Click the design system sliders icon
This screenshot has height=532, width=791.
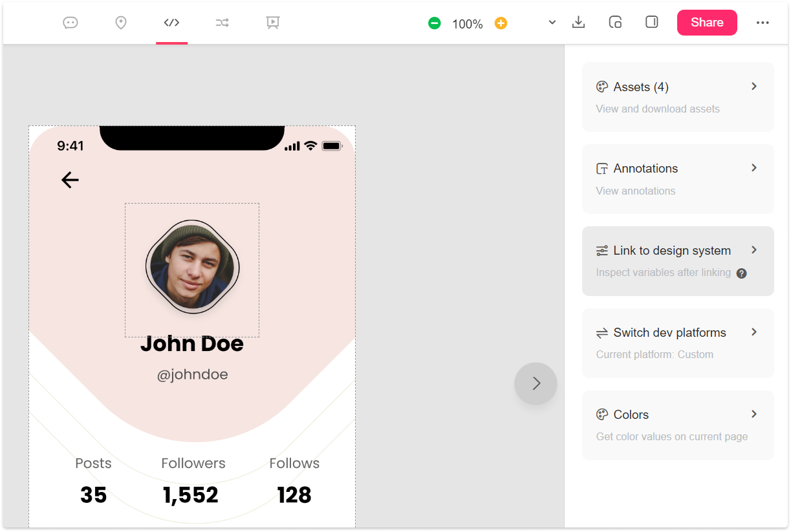[x=602, y=251]
